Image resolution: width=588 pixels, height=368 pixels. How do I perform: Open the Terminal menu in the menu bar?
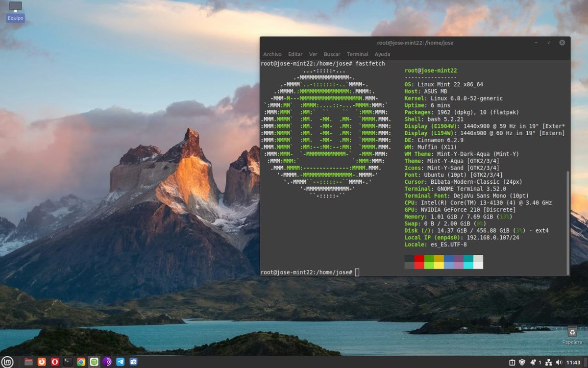coord(358,54)
